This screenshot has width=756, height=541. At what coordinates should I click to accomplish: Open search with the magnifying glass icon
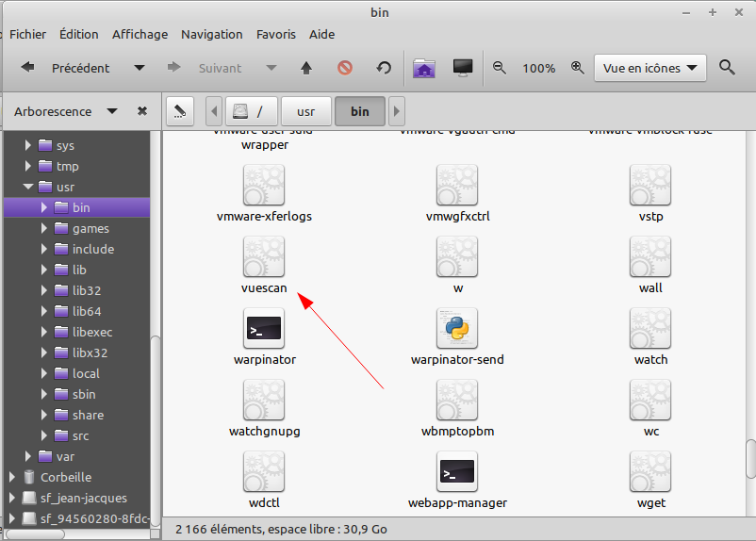pyautogui.click(x=727, y=68)
